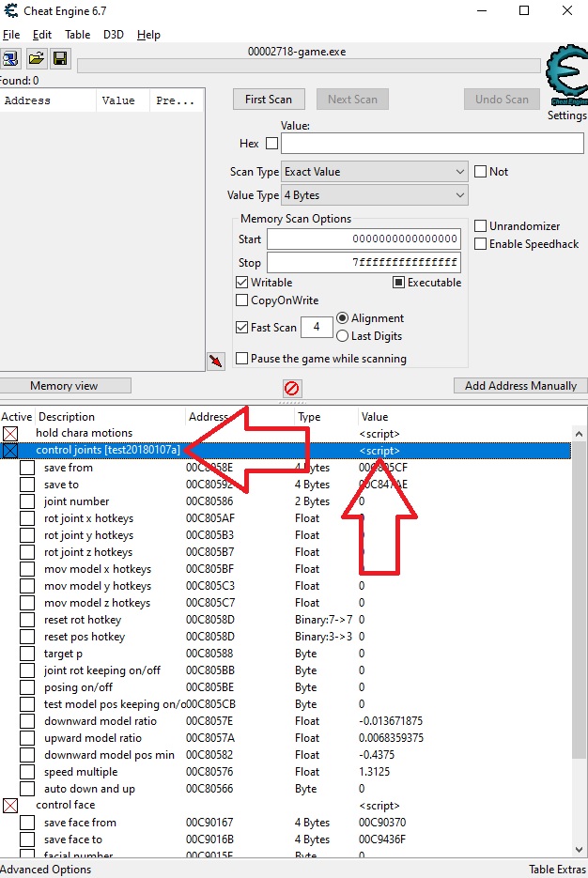Enable the Not checkbox

point(480,171)
